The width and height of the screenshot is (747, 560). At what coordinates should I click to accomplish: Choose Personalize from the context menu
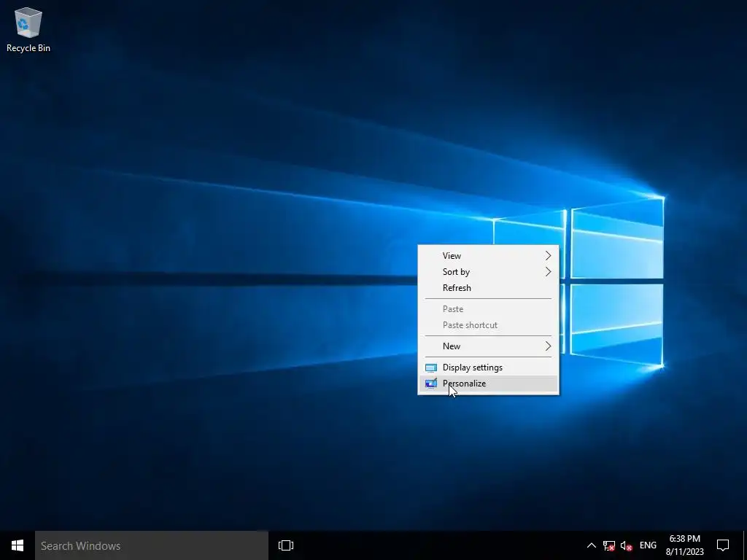[488, 384]
